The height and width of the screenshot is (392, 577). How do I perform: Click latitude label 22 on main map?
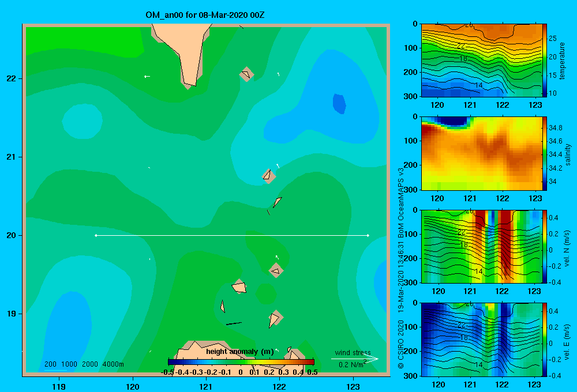(x=12, y=78)
